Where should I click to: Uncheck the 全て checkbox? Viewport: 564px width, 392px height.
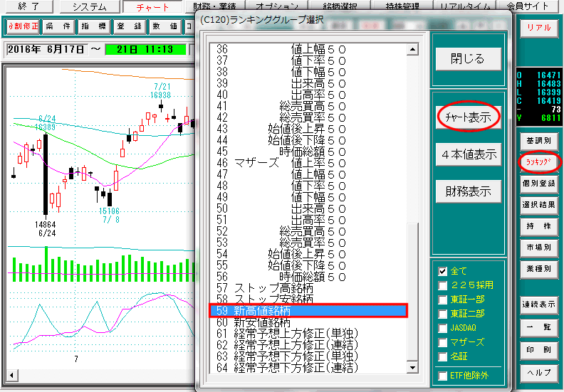(443, 271)
